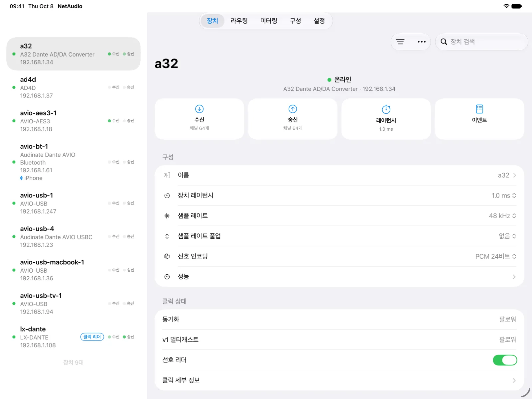Open the three-dot more options menu
Screen dimensions: 532x399
pyautogui.click(x=422, y=42)
